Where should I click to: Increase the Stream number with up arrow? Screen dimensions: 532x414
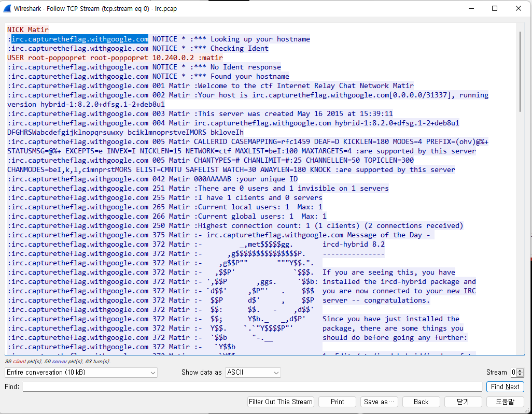[520, 370]
